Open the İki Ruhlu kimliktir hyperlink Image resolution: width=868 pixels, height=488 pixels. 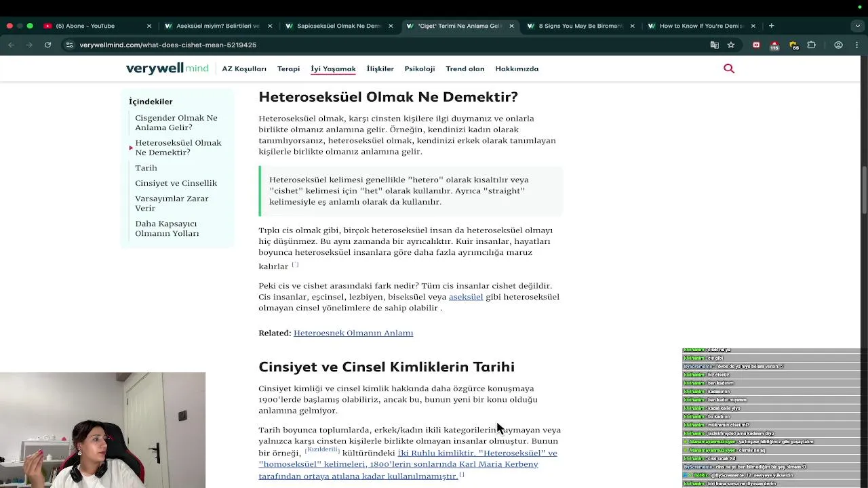point(437,453)
